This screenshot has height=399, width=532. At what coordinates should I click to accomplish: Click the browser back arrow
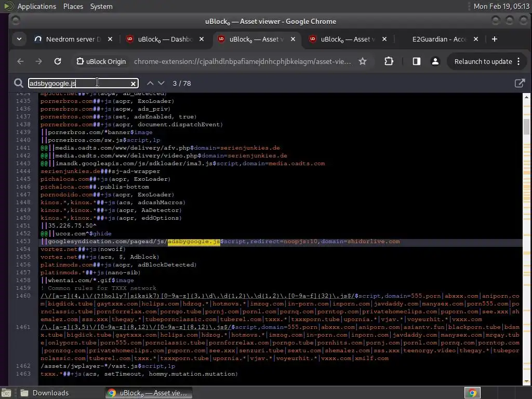pyautogui.click(x=20, y=61)
